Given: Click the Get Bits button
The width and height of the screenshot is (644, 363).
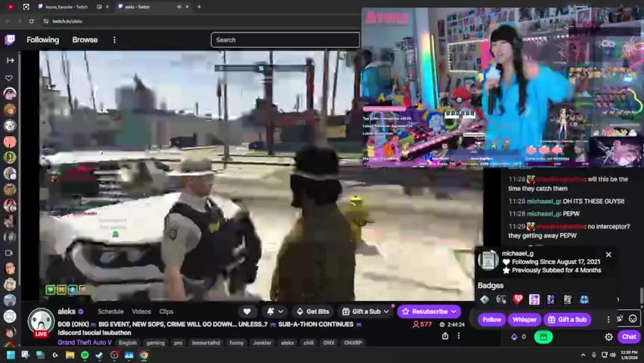Looking at the screenshot, I should [313, 312].
